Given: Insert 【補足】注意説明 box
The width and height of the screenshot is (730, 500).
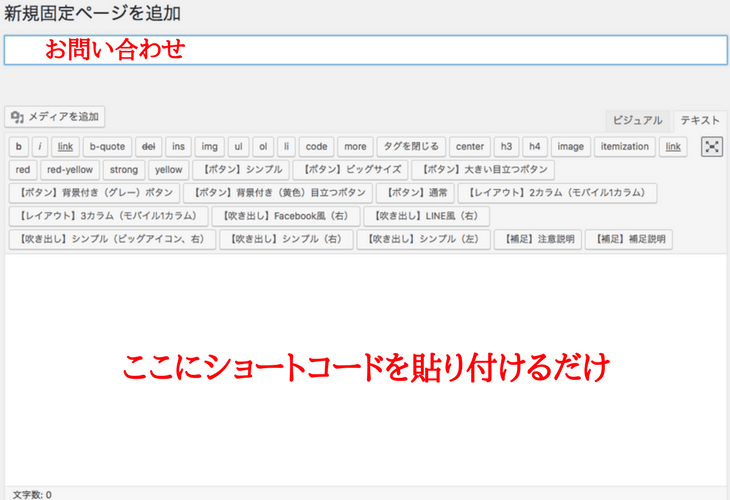Looking at the screenshot, I should click(x=538, y=239).
